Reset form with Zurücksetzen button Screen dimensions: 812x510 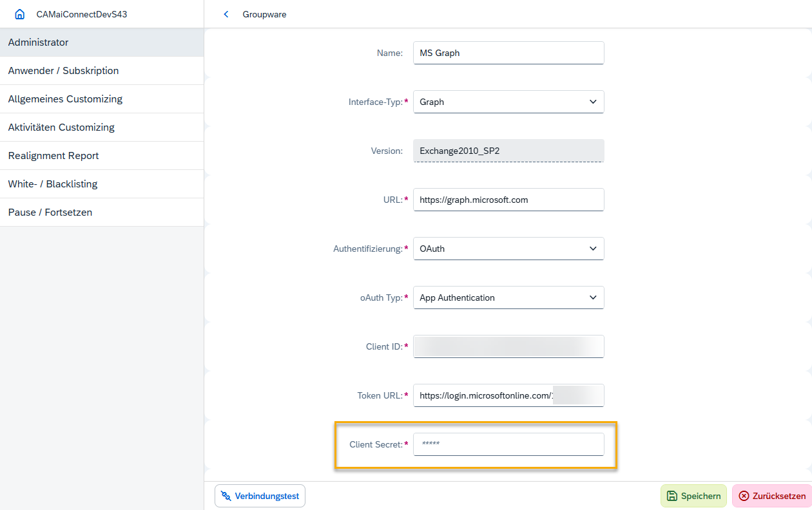click(x=771, y=496)
